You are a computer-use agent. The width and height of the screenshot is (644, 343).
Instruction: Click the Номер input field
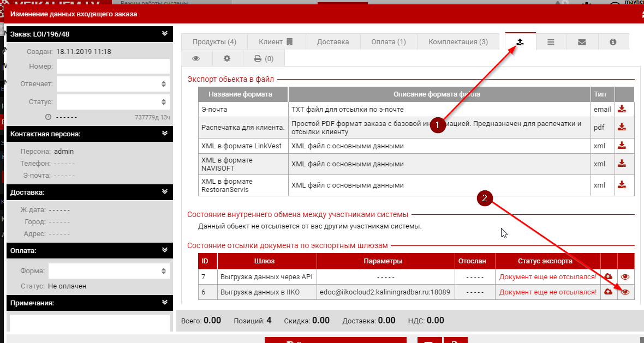113,67
